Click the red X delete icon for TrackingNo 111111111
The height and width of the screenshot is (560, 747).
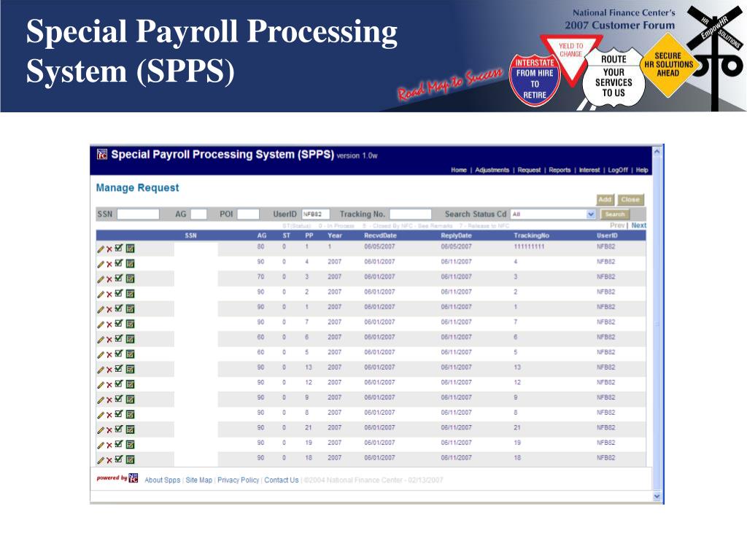(109, 249)
